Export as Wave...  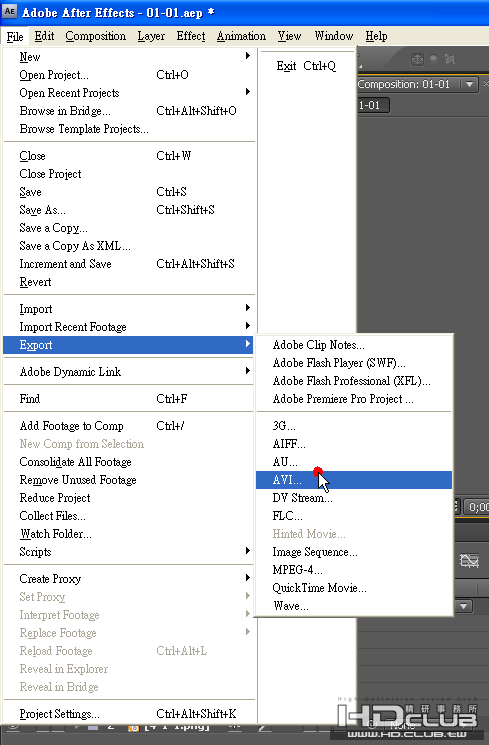(354, 606)
